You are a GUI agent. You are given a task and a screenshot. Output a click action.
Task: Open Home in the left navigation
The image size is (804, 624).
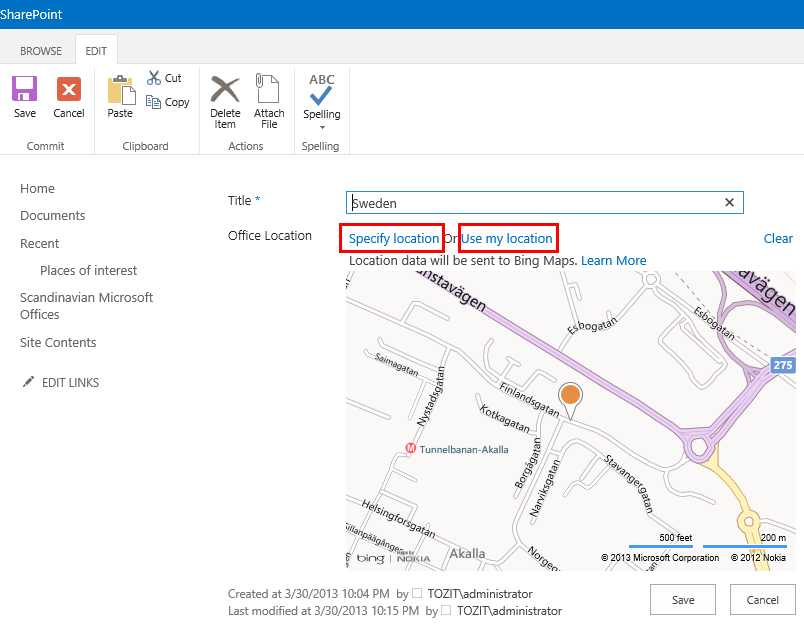tap(37, 188)
